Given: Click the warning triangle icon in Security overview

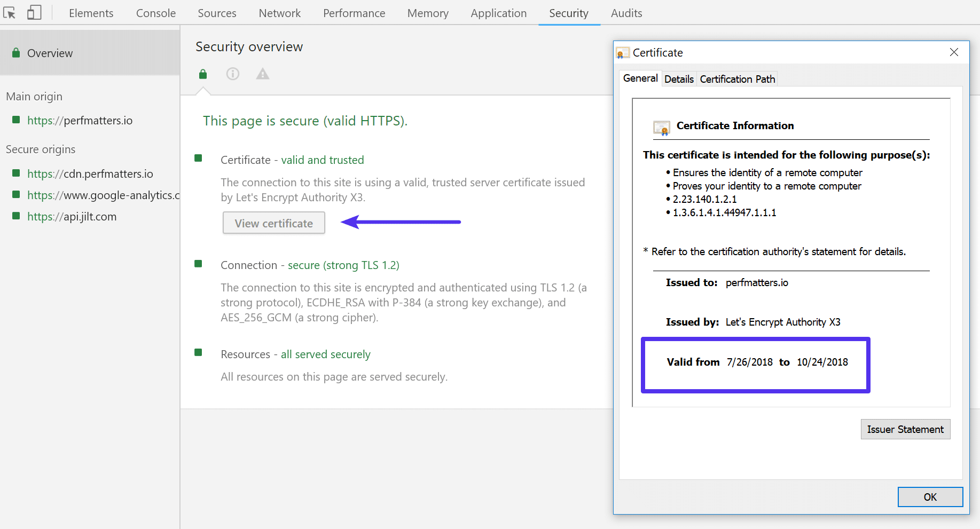Looking at the screenshot, I should [262, 74].
